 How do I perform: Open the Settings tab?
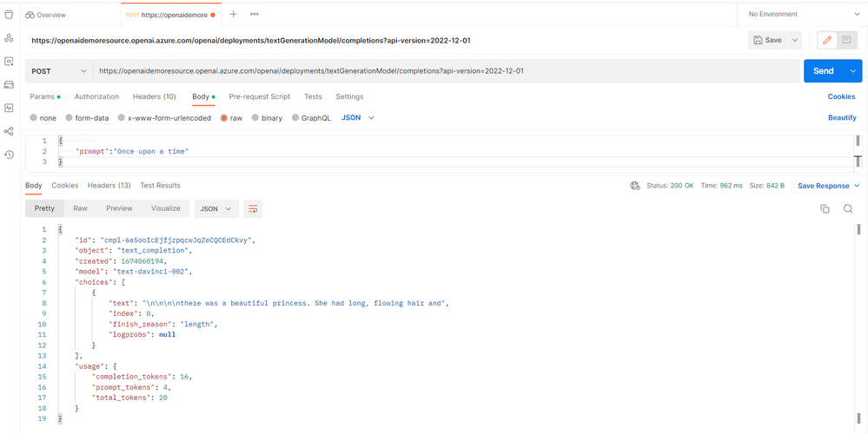point(349,96)
